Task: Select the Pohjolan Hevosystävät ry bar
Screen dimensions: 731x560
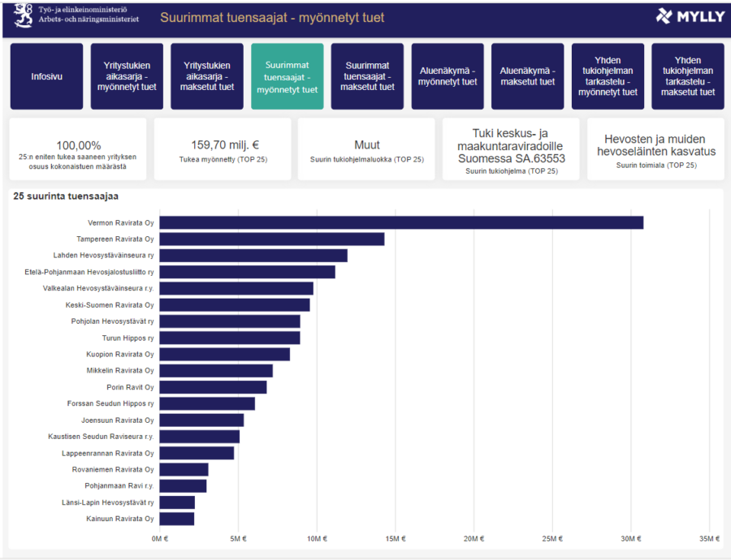Action: tap(230, 321)
